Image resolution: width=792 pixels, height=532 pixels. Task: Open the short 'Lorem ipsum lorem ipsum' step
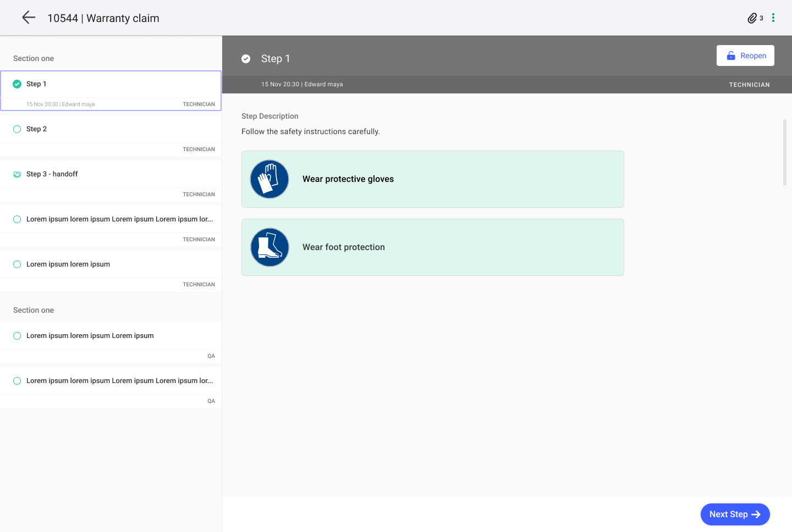tap(111, 271)
